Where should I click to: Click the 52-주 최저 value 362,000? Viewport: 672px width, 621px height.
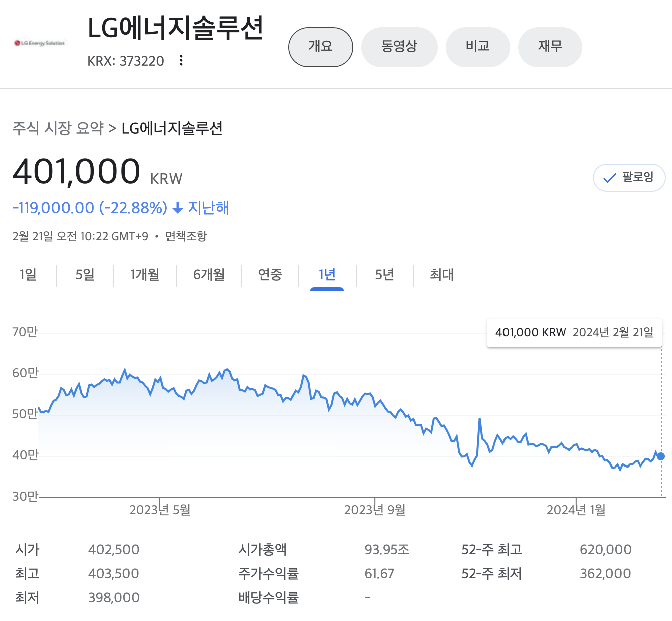605,574
